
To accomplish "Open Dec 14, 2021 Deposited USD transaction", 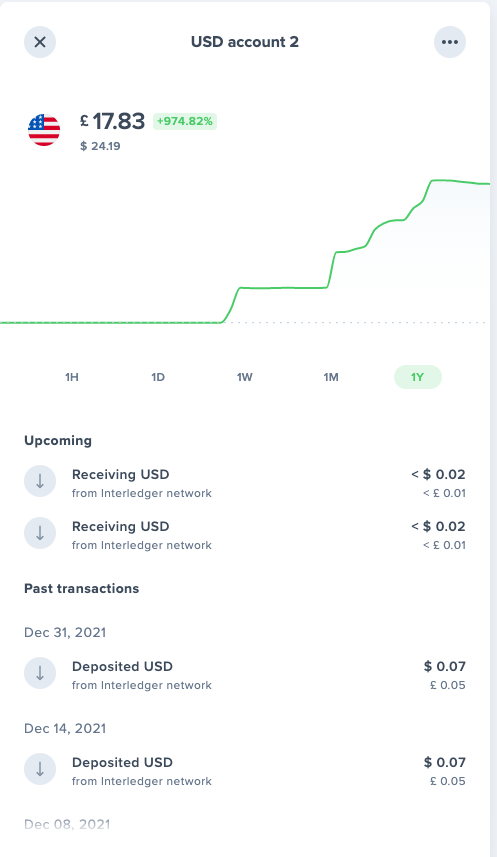I will point(245,770).
